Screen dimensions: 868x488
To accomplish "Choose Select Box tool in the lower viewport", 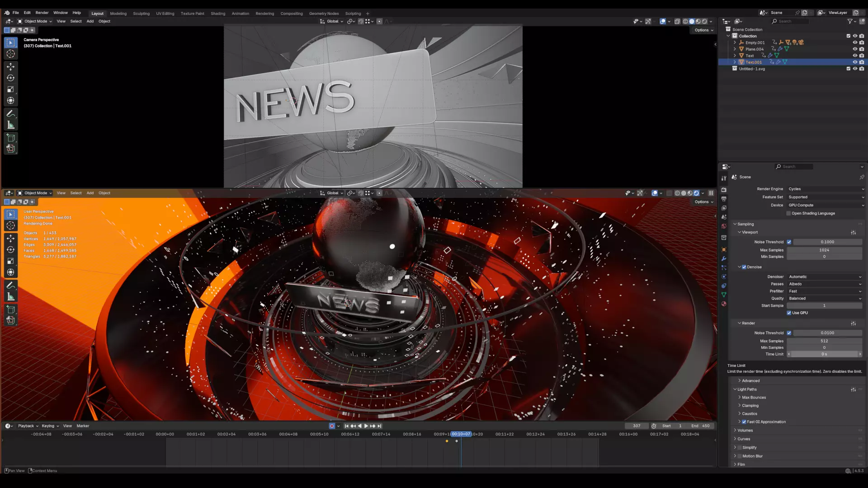I will (11, 214).
